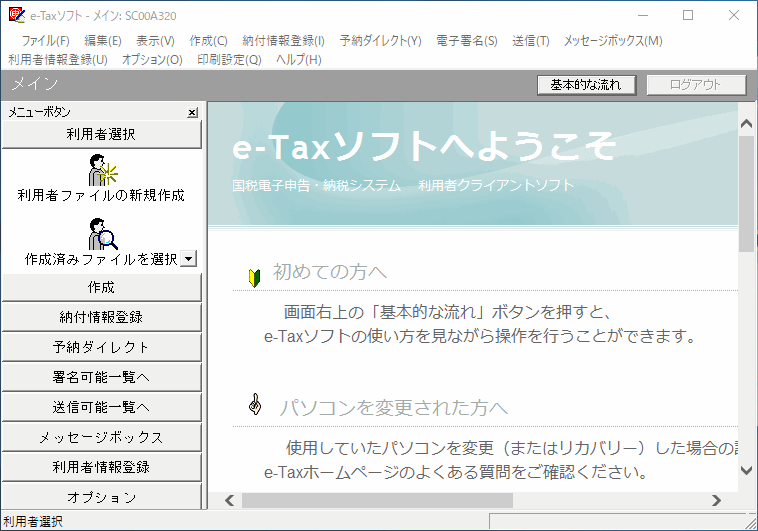The height and width of the screenshot is (531, 758).
Task: Open the ヘルプ(H) menu
Action: 299,60
